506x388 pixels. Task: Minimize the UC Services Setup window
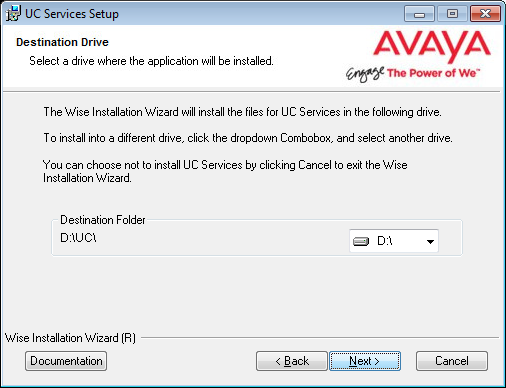[x=419, y=14]
